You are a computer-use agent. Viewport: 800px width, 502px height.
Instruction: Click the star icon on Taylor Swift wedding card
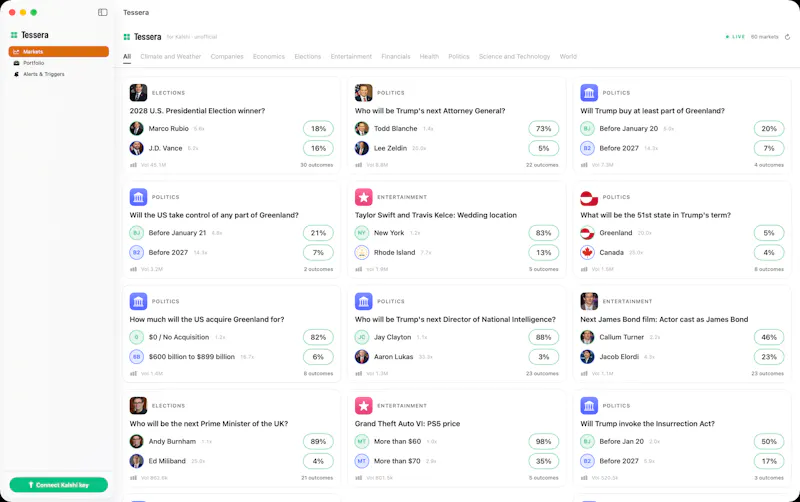tap(364, 197)
